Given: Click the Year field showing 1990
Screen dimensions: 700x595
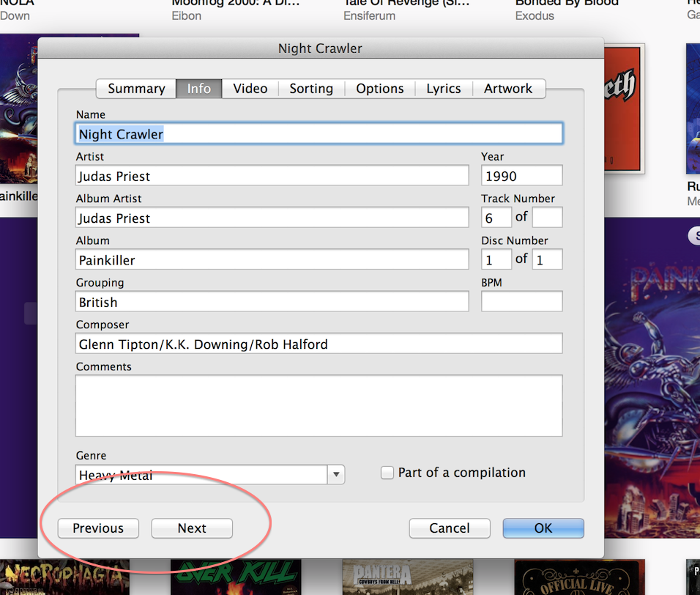Looking at the screenshot, I should 522,176.
